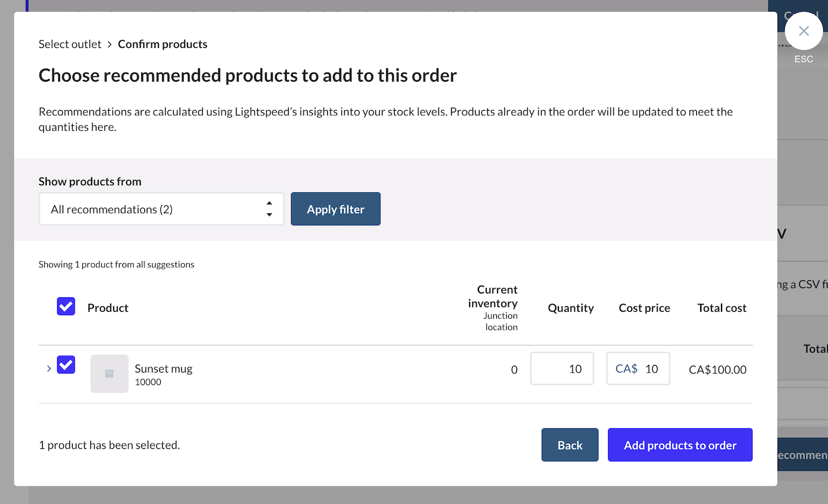Click the Current inventory column header

493,296
